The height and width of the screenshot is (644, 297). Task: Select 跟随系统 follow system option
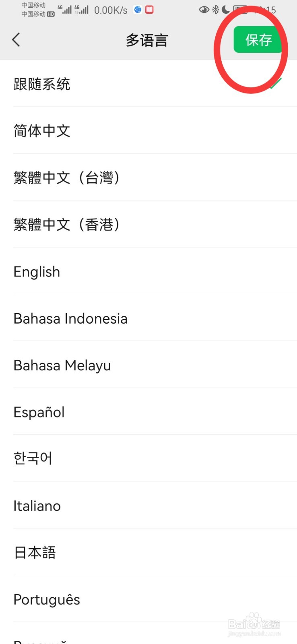[x=148, y=84]
